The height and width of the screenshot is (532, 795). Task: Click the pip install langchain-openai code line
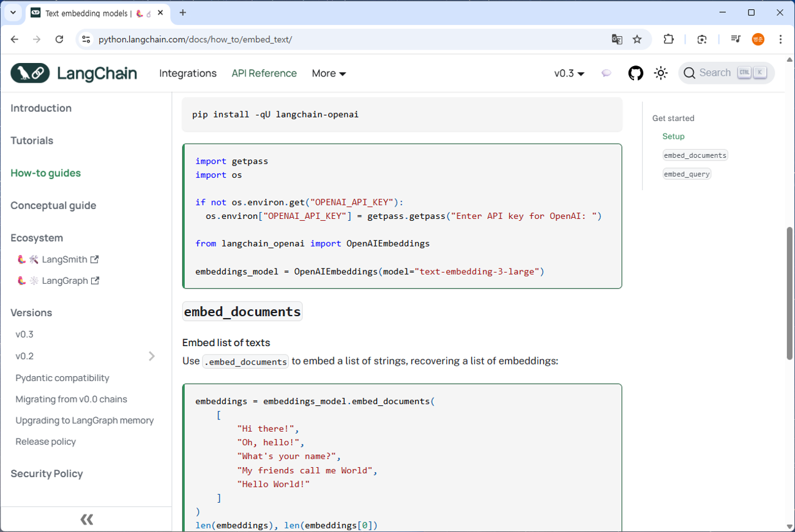point(275,114)
